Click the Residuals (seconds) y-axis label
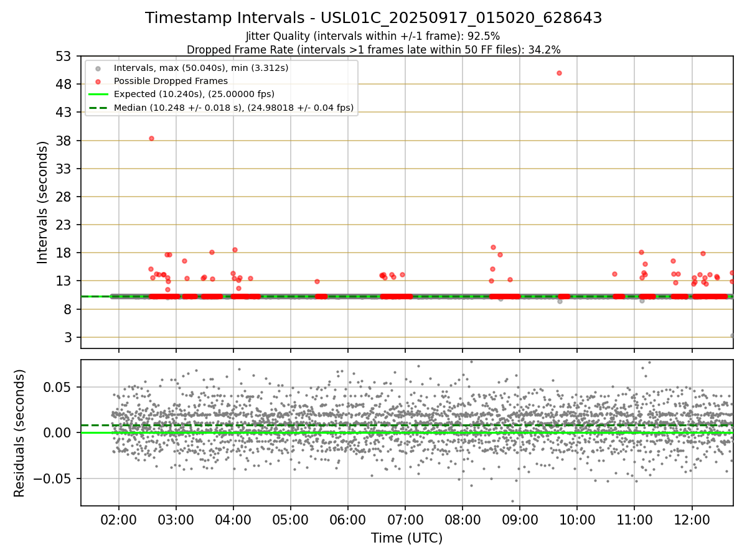The height and width of the screenshot is (560, 747). [20, 433]
